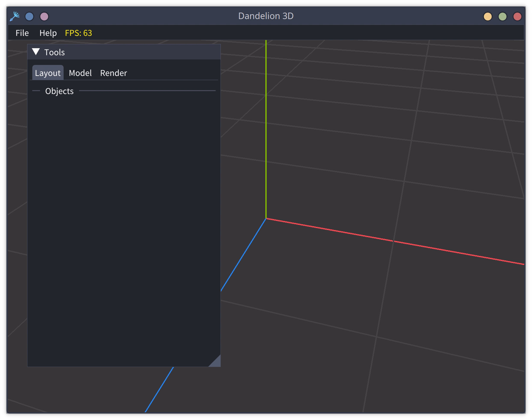532x420 pixels.
Task: Click the Dandelion app icon in title bar
Action: pyautogui.click(x=15, y=16)
